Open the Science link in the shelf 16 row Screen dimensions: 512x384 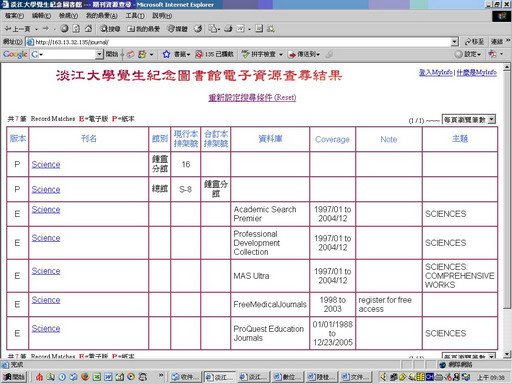pyautogui.click(x=46, y=164)
